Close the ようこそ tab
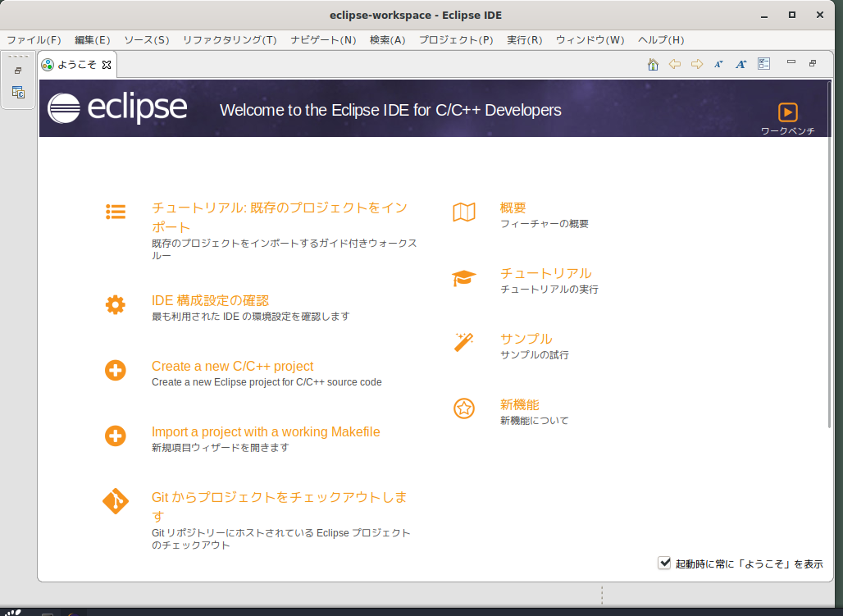 point(107,65)
